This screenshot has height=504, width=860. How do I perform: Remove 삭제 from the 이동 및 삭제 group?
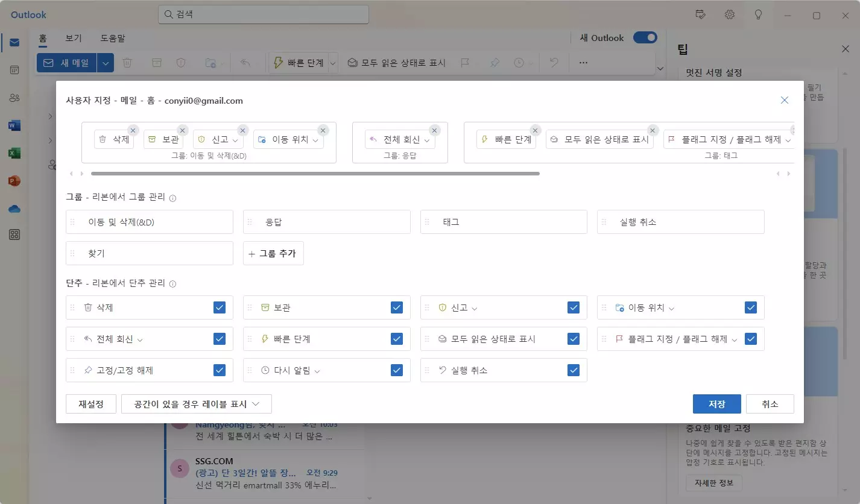point(133,130)
